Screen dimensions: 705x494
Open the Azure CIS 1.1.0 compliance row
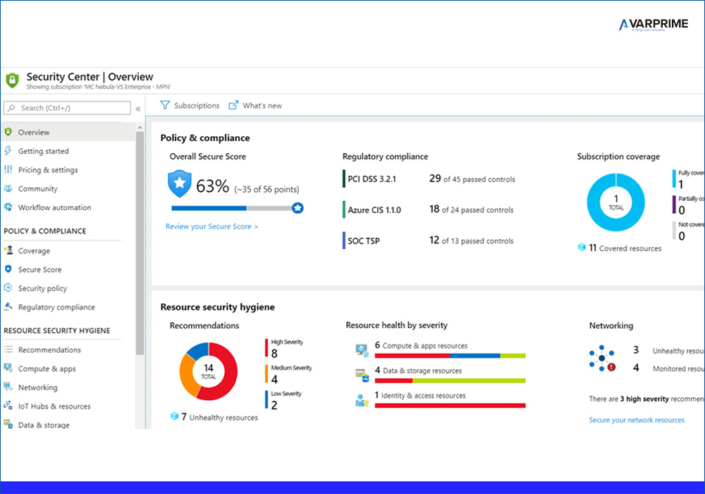click(428, 209)
